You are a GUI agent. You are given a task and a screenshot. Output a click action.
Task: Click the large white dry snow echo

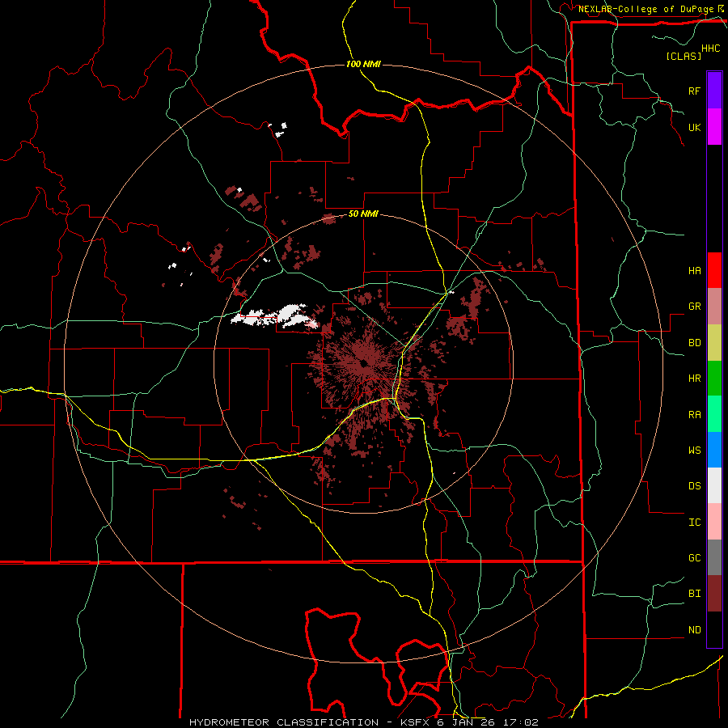tap(275, 315)
